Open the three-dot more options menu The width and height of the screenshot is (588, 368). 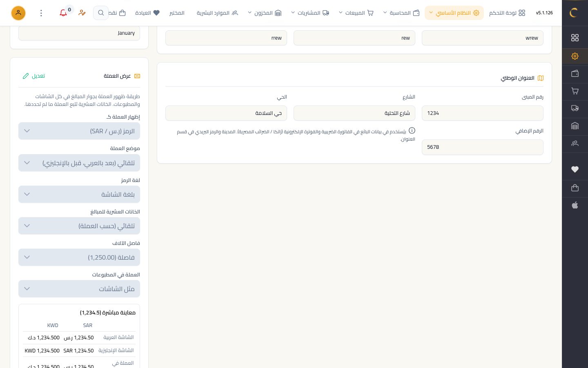[x=41, y=13]
